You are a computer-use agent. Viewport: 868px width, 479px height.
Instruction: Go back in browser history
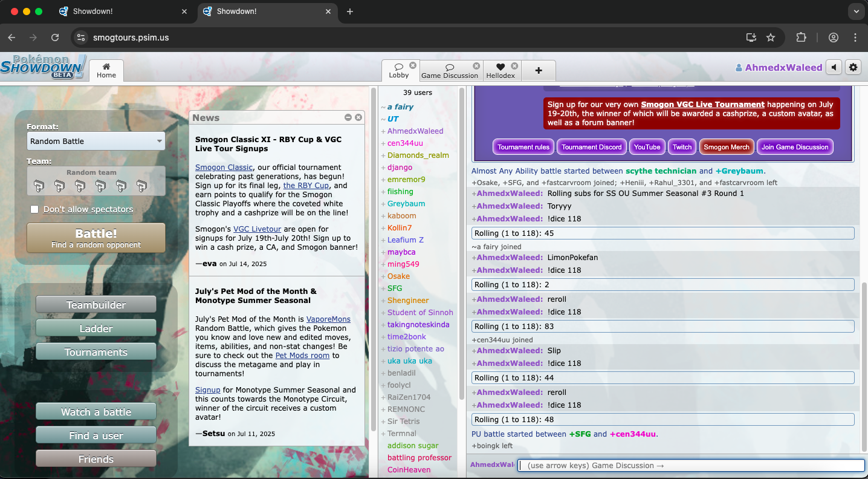[11, 37]
